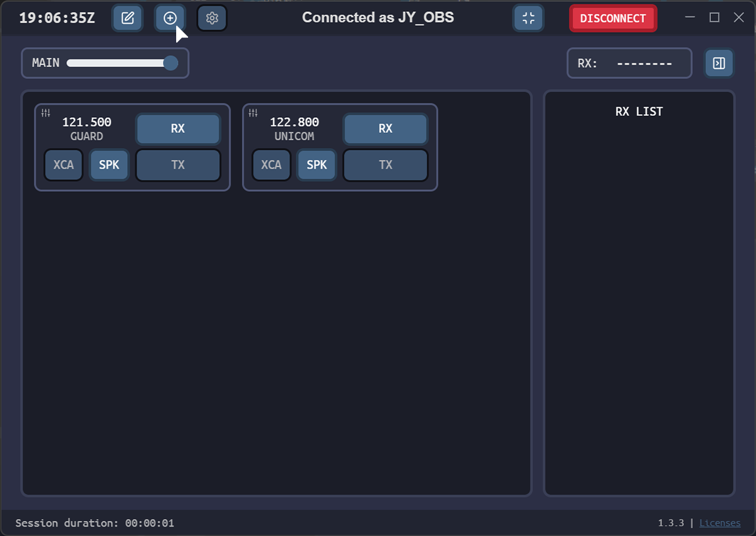Open settings via the gear icon
Viewport: 756px width, 536px height.
click(x=212, y=18)
